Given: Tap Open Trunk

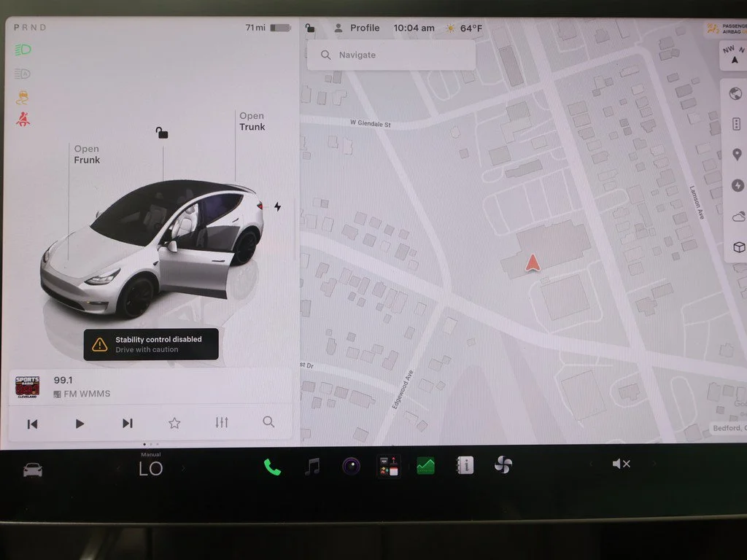Looking at the screenshot, I should (252, 122).
